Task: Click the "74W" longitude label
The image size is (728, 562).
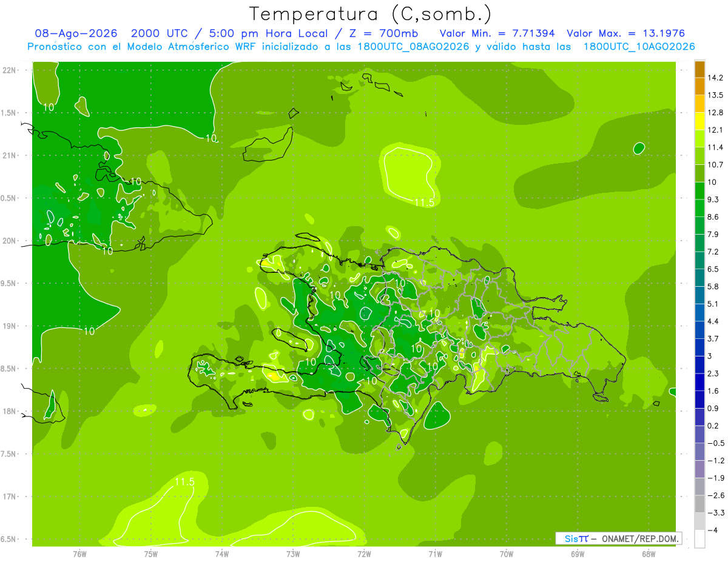Action: coord(222,554)
